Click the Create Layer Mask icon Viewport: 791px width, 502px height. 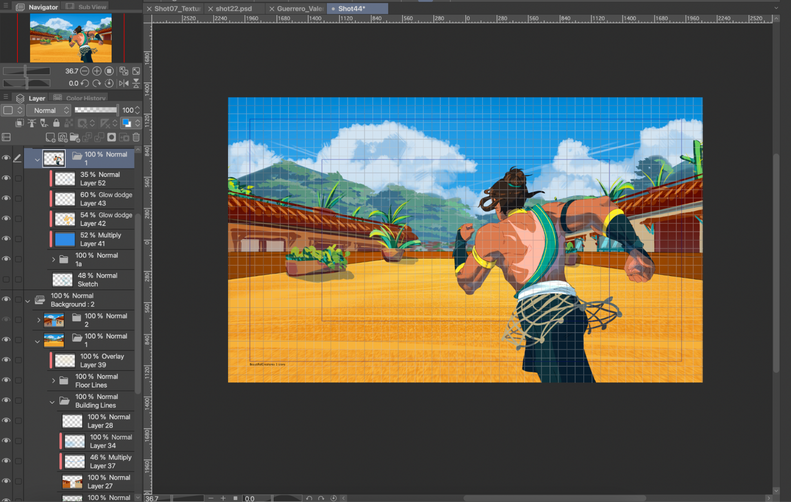[111, 137]
